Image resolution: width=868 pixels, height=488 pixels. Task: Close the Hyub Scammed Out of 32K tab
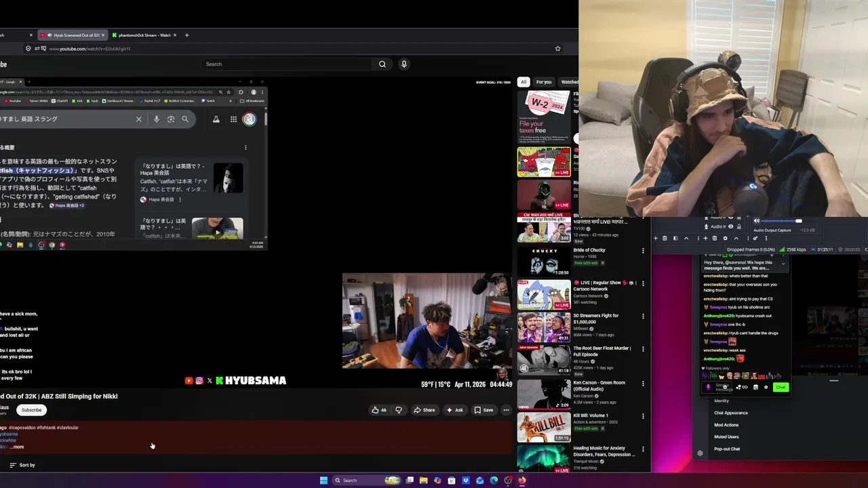103,35
